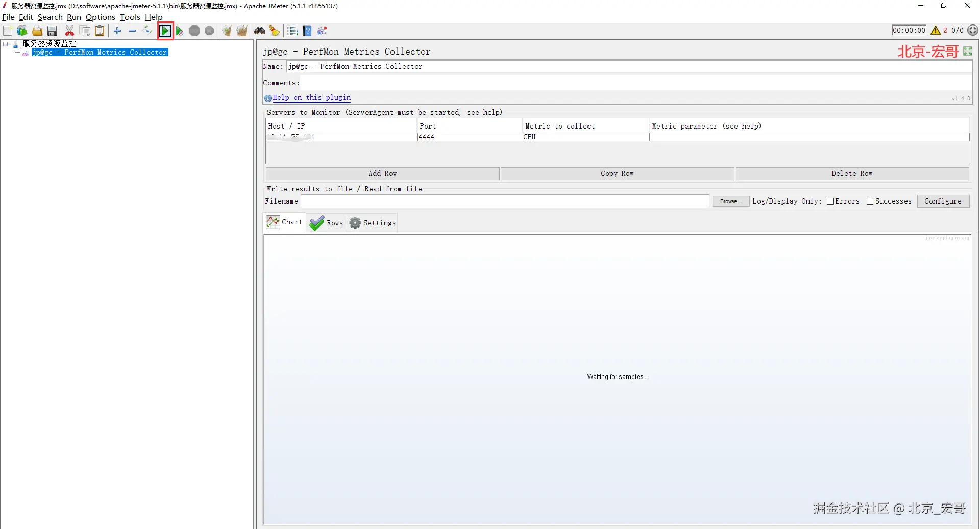Click the Copy icon in the toolbar
Screen dimensions: 980x529
[x=85, y=31]
